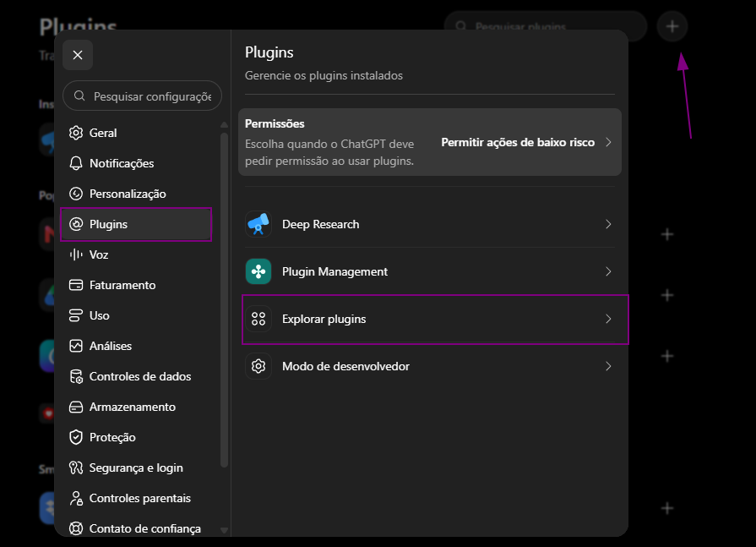Click the background 'Pesquisar plugins' search box
Screen dimensions: 756x547
[546, 26]
